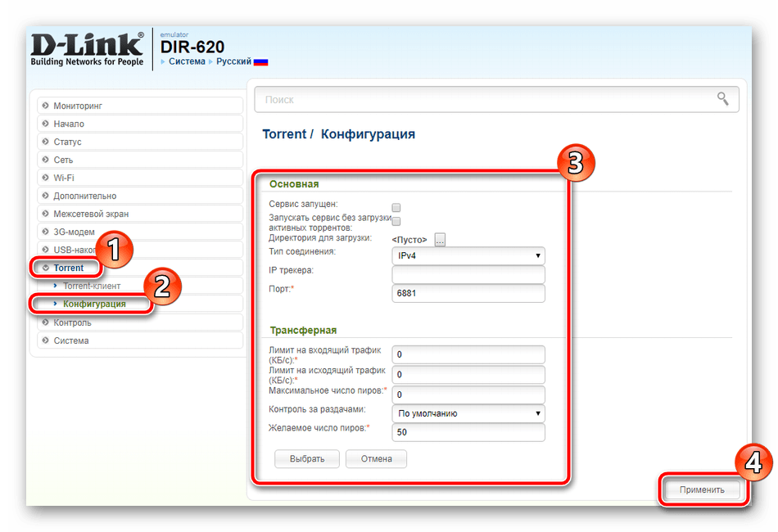Expand the Сеть menu section
The width and height of the screenshot is (778, 532).
pyautogui.click(x=140, y=160)
